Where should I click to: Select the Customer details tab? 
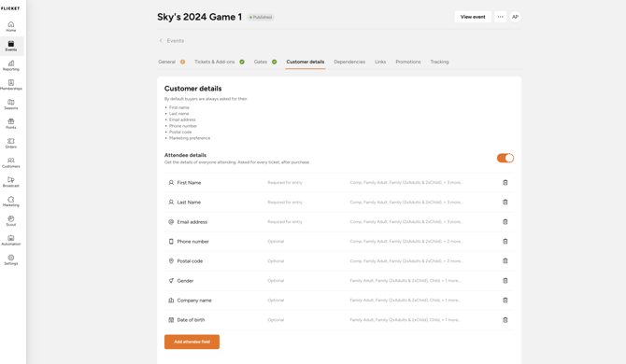point(305,62)
